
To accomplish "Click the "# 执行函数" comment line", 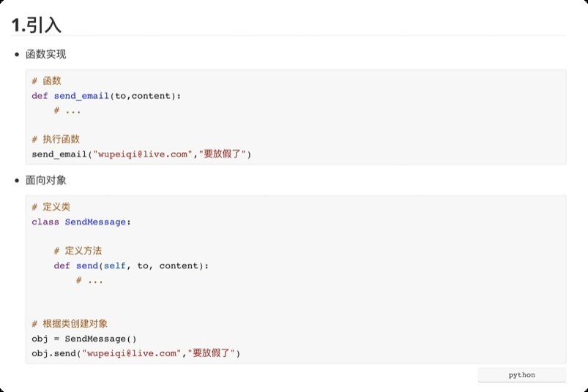I will (x=56, y=139).
